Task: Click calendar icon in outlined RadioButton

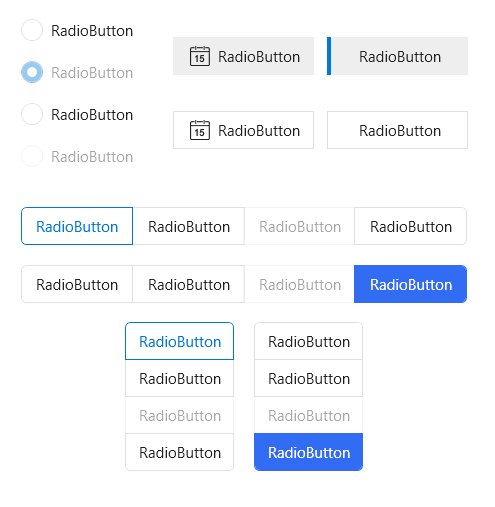Action: coord(200,130)
